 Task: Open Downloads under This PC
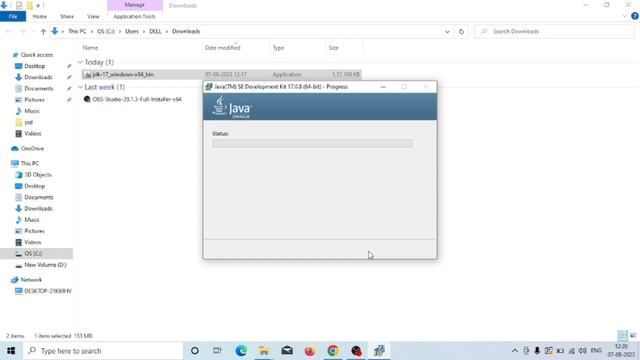(x=38, y=209)
